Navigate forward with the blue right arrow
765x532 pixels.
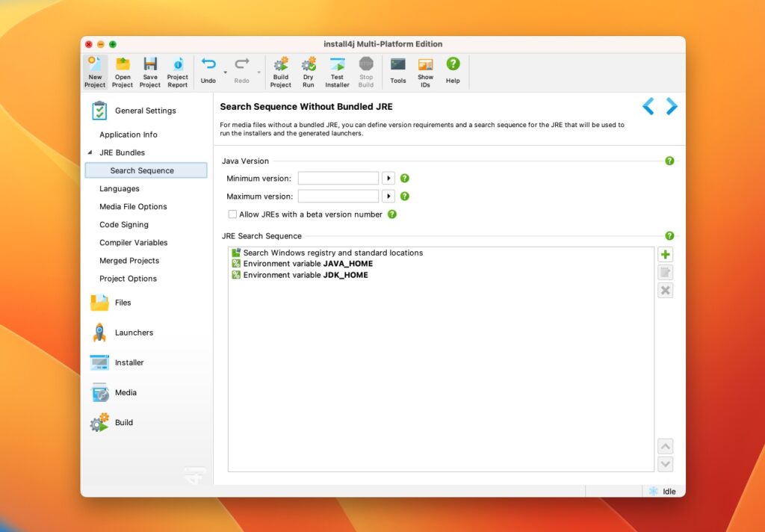672,106
